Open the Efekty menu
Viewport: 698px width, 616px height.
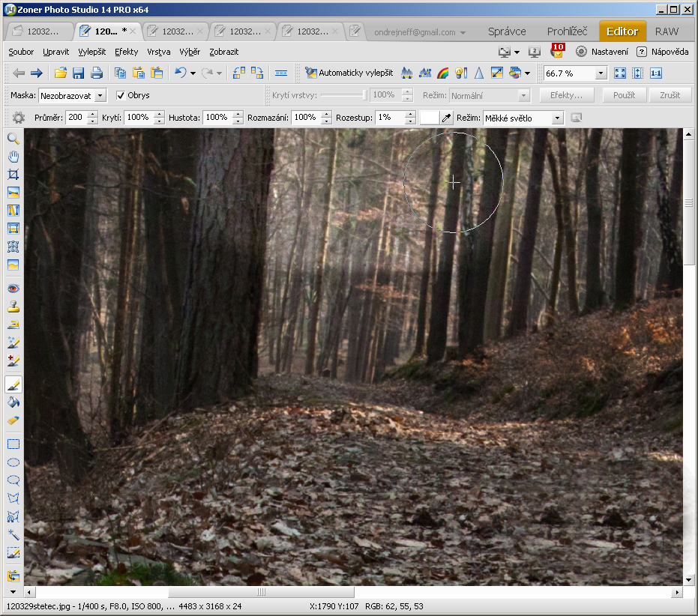[126, 52]
